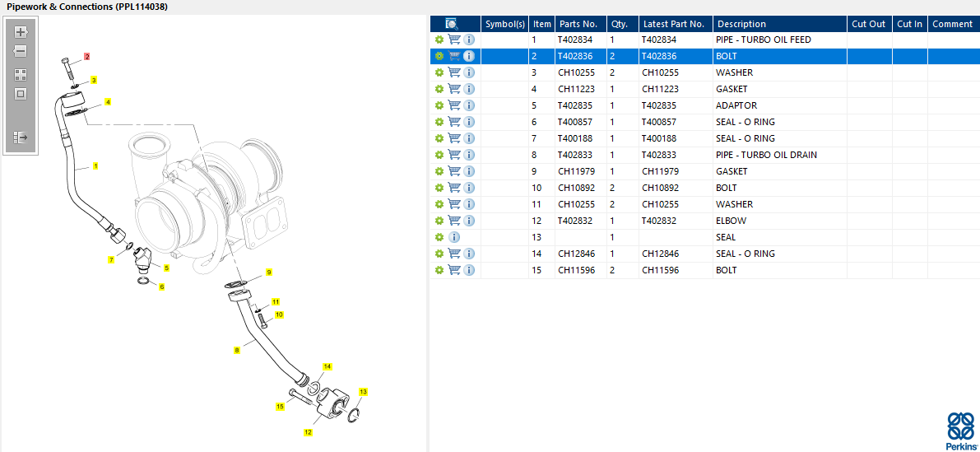Click gear icon for ADAPTOR row
The image size is (980, 452).
click(x=439, y=105)
